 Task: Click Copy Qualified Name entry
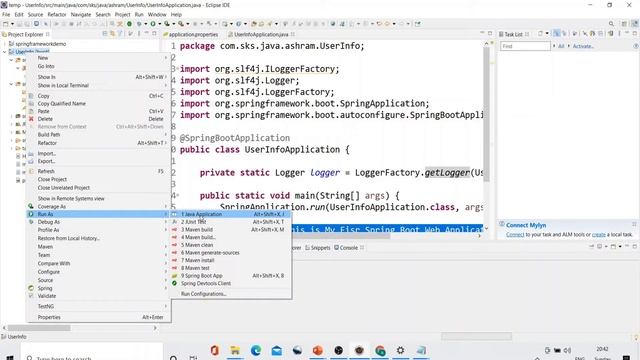click(x=98, y=103)
